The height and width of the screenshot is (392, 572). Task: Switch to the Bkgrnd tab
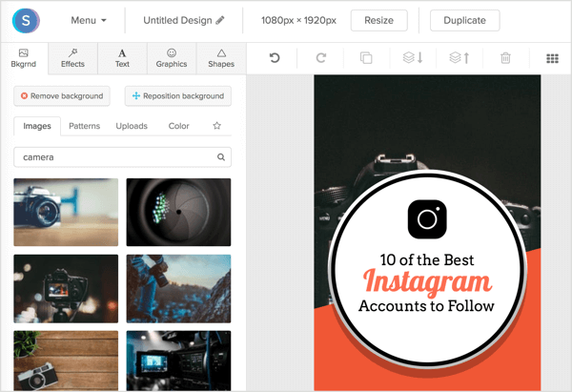[24, 58]
